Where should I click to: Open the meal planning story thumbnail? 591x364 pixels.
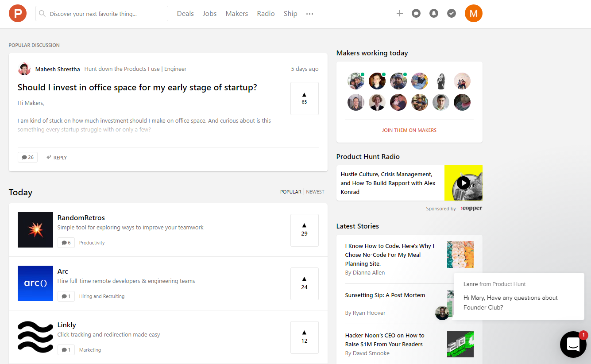[460, 255]
